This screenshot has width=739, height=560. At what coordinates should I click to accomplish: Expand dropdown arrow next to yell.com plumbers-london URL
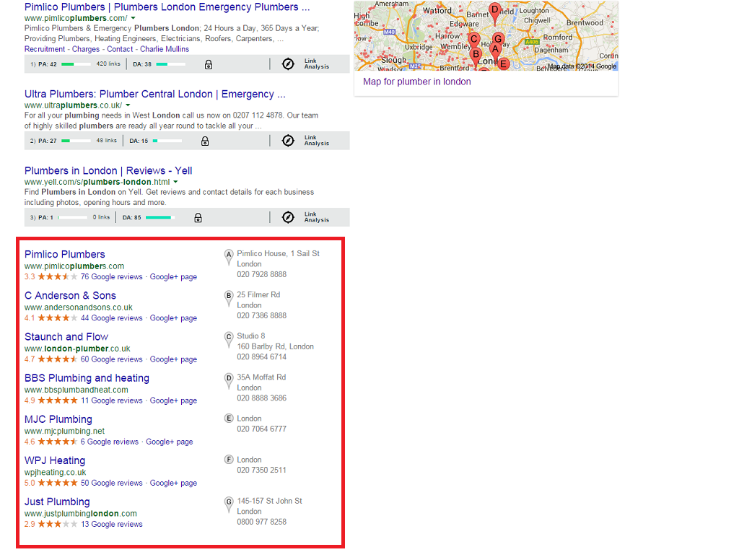click(x=176, y=182)
